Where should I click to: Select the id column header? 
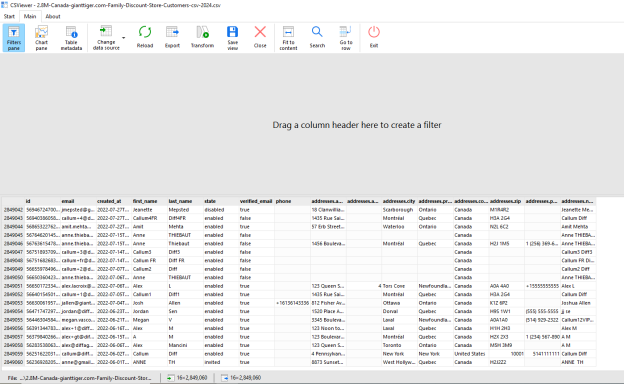coord(43,201)
